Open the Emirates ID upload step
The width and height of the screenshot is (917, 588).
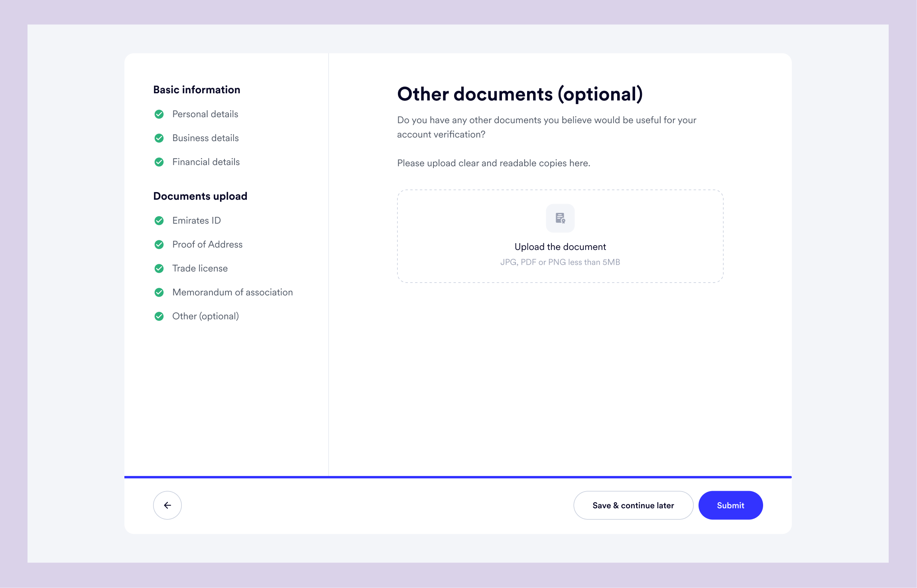(x=196, y=220)
